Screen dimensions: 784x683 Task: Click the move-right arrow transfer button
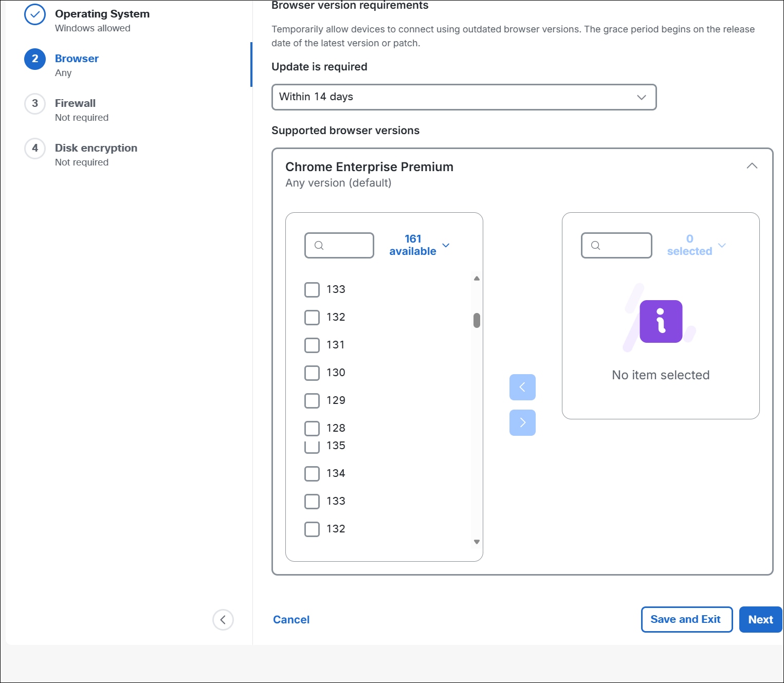click(522, 422)
